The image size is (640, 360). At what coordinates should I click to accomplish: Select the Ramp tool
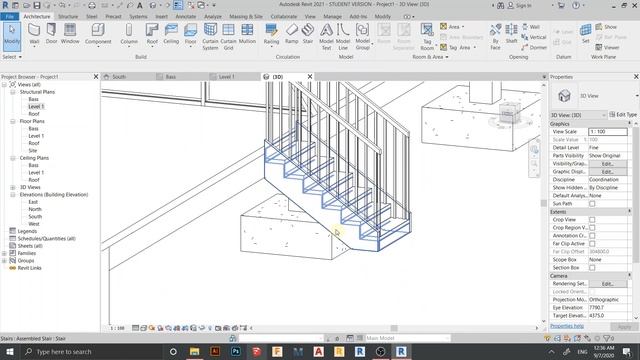pyautogui.click(x=291, y=33)
